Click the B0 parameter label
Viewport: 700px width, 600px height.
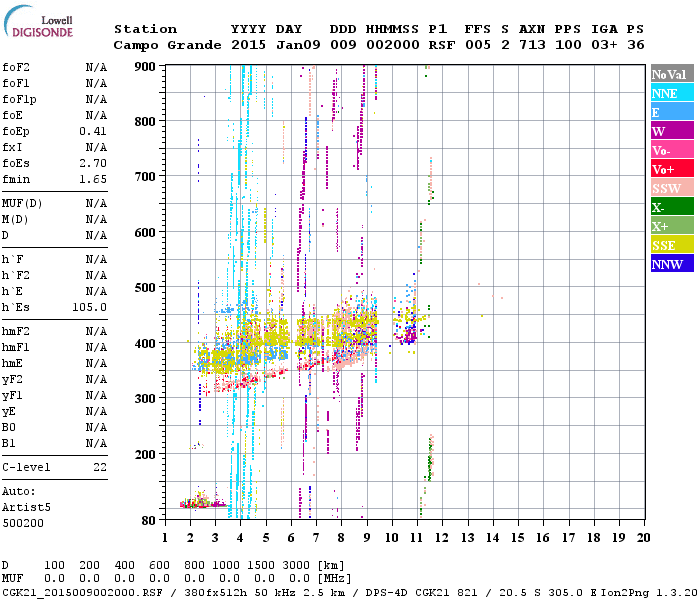coord(8,427)
